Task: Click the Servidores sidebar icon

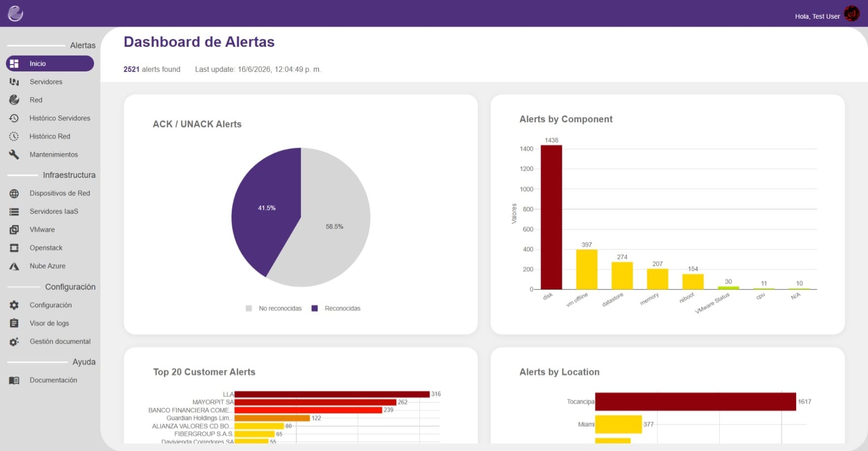Action: (14, 82)
